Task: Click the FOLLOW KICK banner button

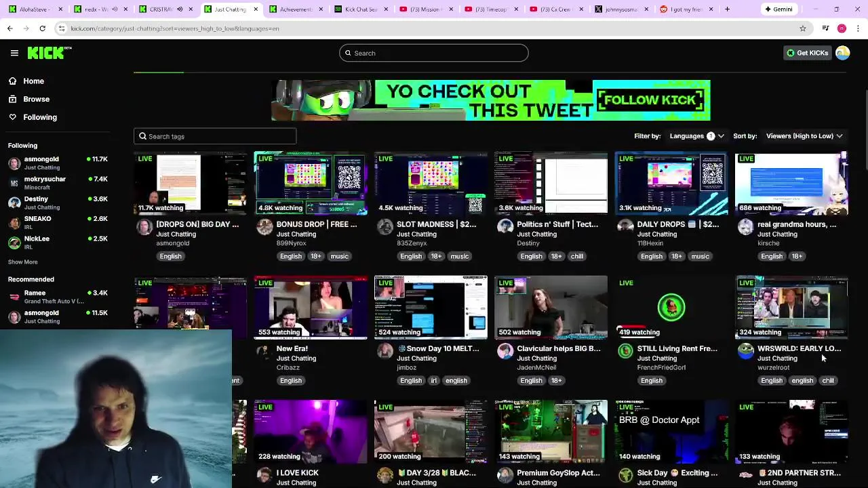Action: click(651, 100)
